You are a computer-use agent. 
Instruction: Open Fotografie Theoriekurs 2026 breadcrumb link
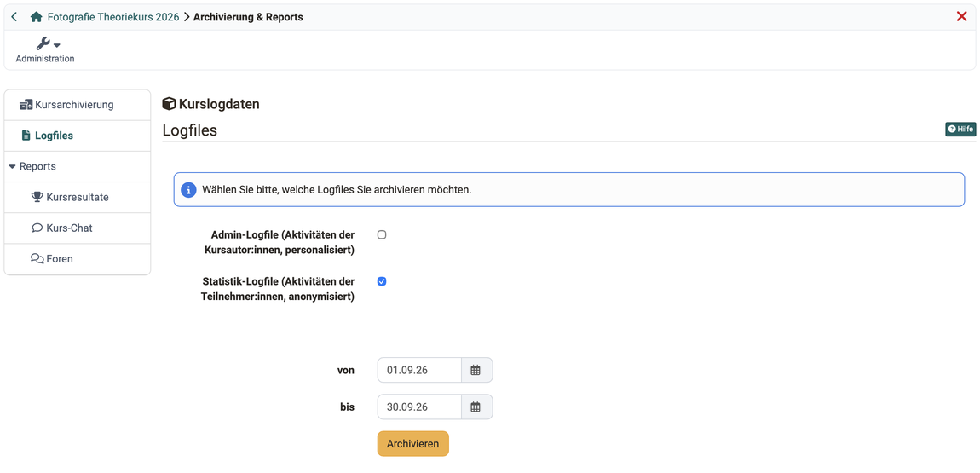click(x=113, y=17)
